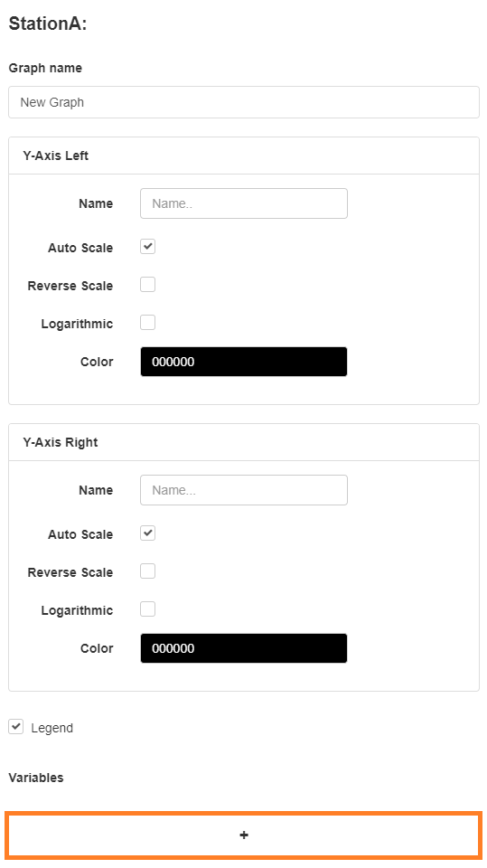Click the Y-Axis Right Name field
This screenshot has width=487, height=868.
tap(244, 490)
